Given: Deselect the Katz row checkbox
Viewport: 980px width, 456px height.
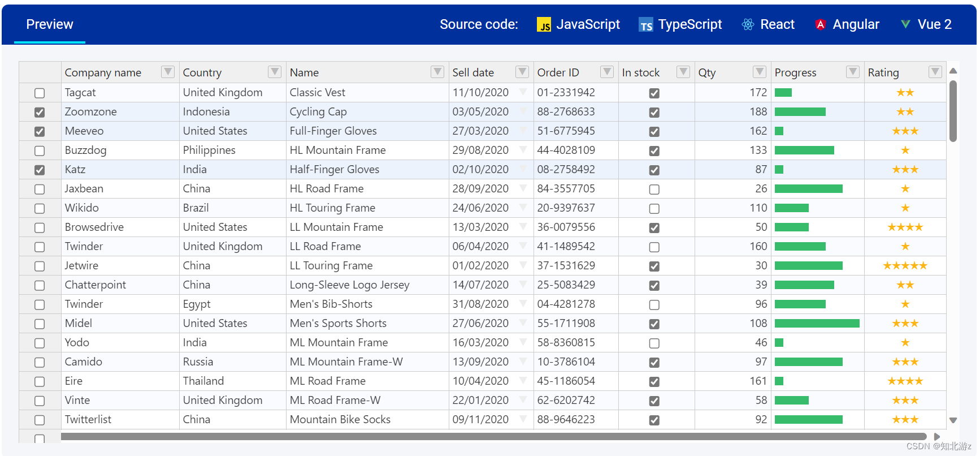Looking at the screenshot, I should point(40,170).
